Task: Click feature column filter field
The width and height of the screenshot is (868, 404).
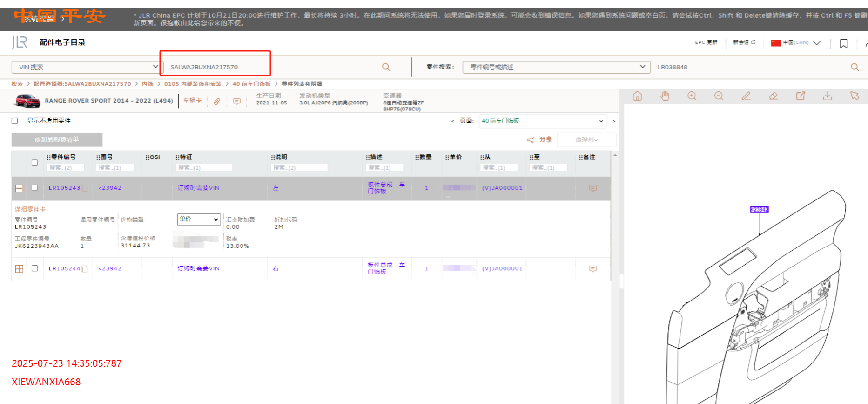Action: click(204, 168)
